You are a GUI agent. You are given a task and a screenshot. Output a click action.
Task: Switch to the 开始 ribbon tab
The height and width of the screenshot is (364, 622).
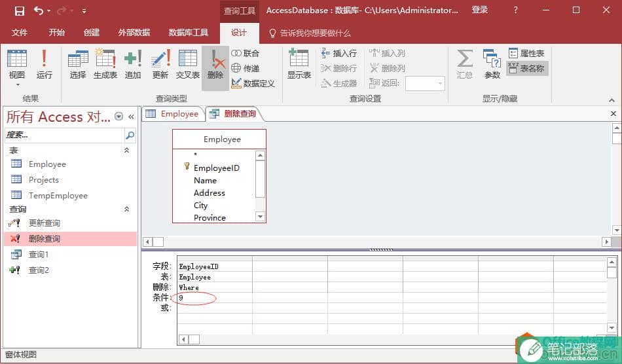coord(57,33)
